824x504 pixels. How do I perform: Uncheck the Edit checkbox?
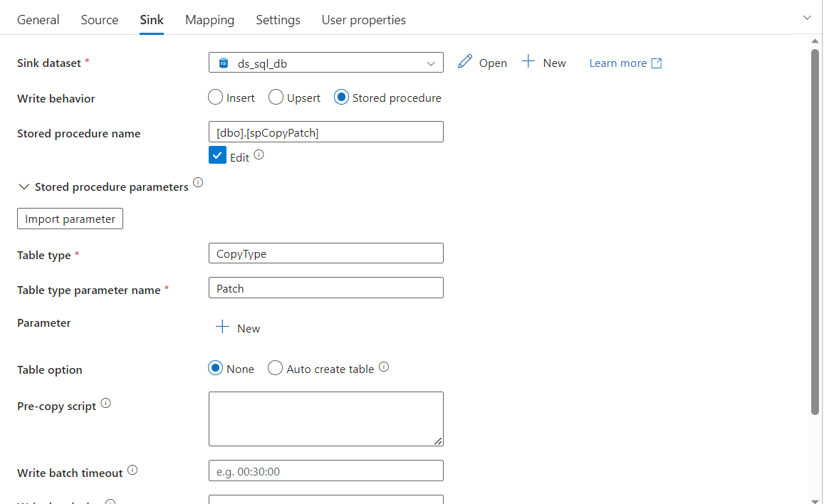[217, 155]
